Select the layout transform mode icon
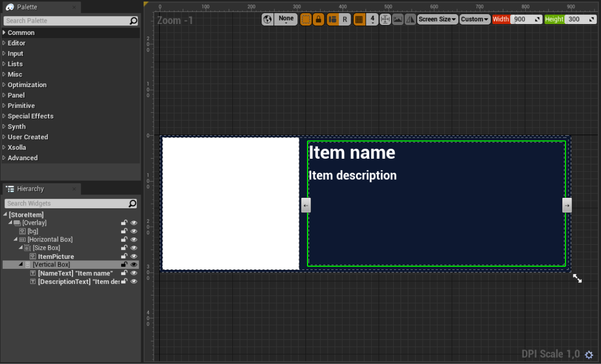Viewport: 601px width, 364px height. 333,20
